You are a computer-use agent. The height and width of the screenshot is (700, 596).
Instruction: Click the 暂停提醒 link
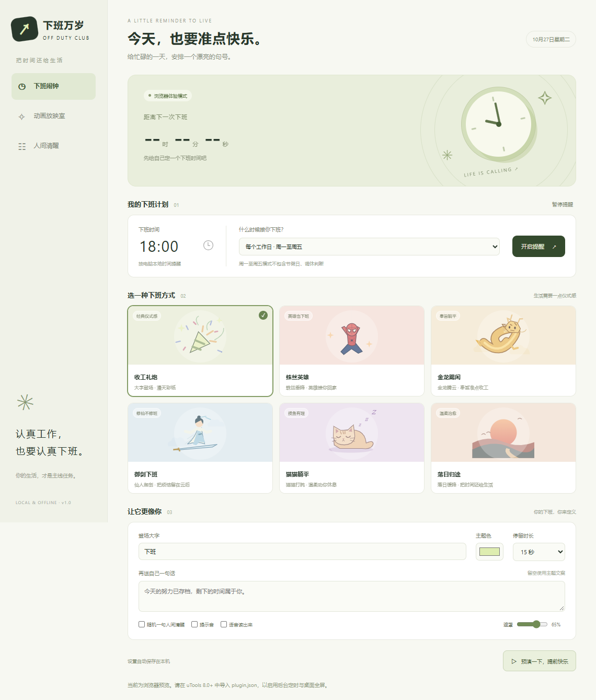[563, 204]
